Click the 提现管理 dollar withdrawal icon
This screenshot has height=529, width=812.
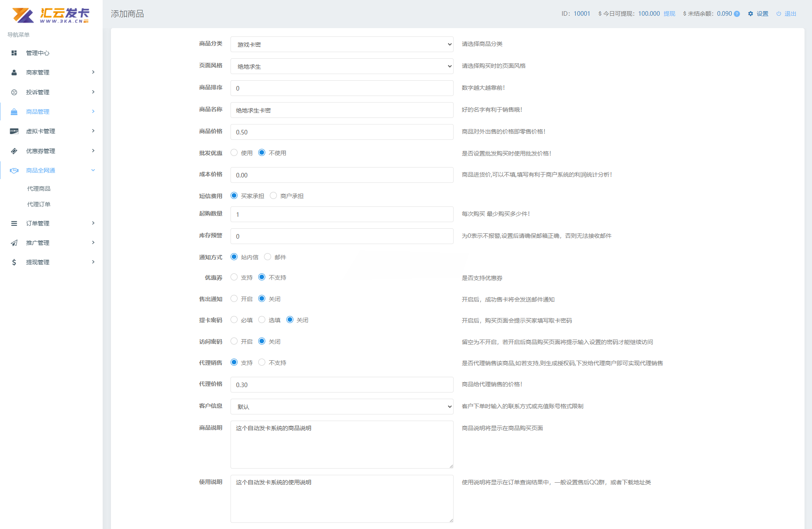point(14,262)
